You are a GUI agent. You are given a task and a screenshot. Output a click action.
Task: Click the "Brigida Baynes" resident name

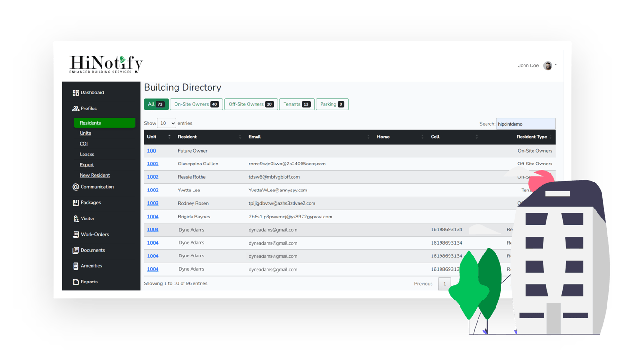click(x=194, y=217)
